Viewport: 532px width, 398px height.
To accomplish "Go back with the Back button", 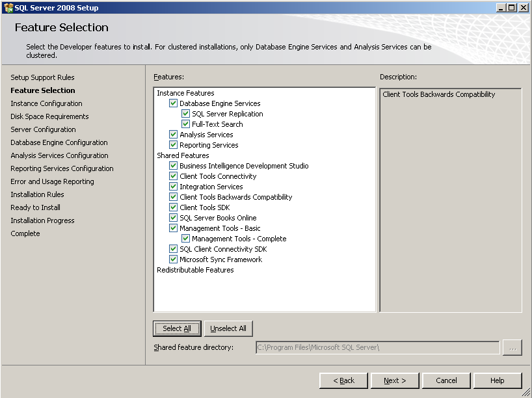I will 343,380.
